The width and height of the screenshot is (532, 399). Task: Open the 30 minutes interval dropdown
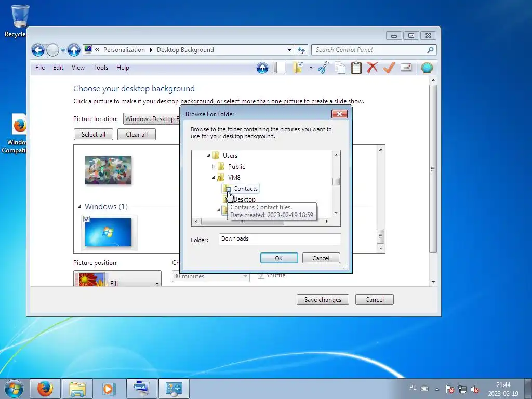(211, 276)
